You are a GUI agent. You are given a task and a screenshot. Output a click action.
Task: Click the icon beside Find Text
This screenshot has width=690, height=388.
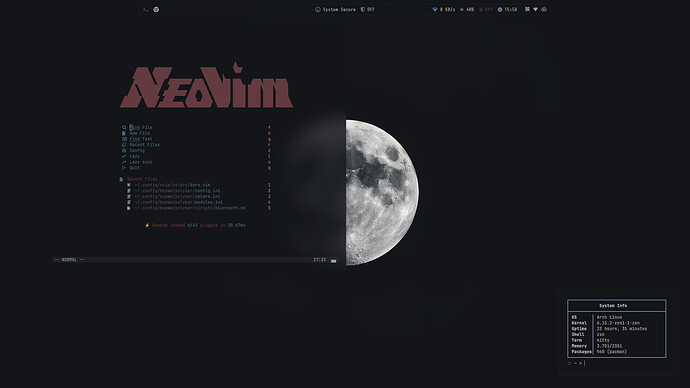click(124, 139)
